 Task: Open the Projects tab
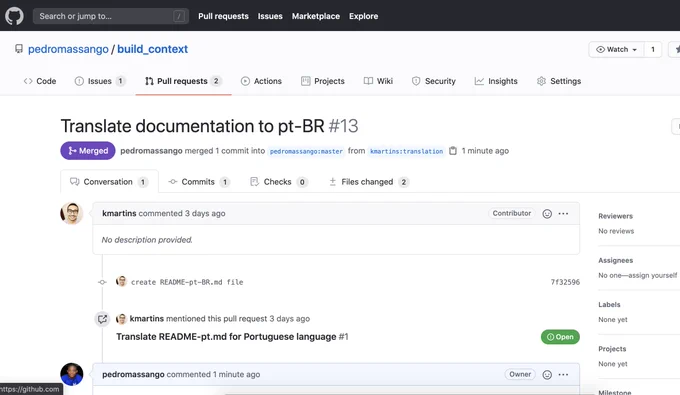click(x=323, y=81)
